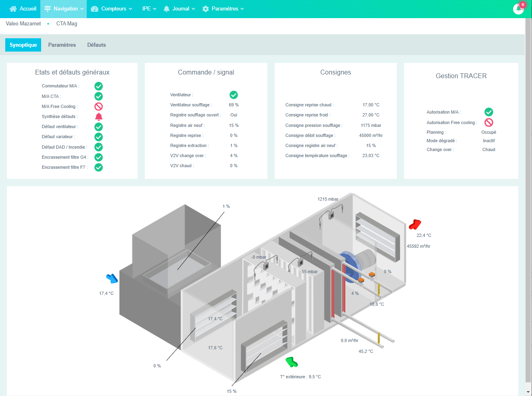The width and height of the screenshot is (532, 396).
Task: Open the Navigation dropdown menu
Action: [x=64, y=9]
